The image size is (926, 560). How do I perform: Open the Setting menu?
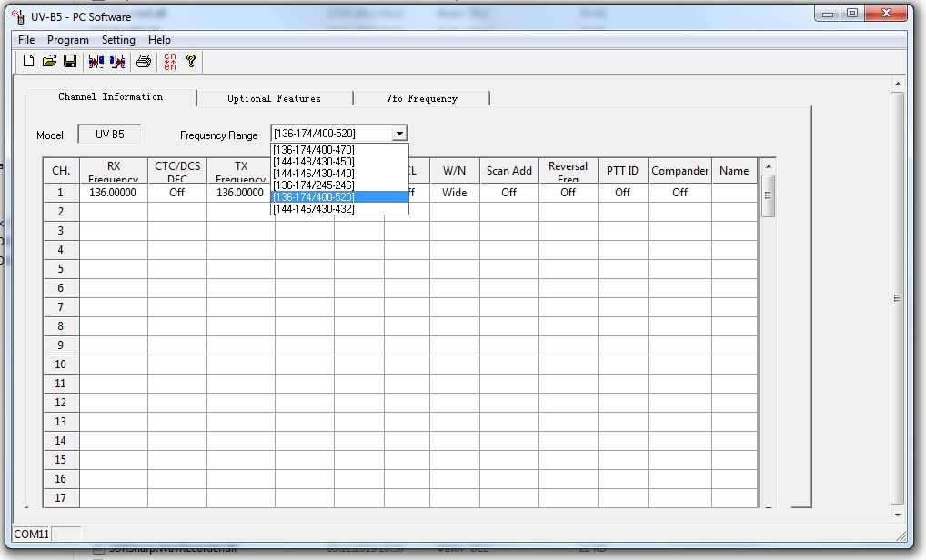[x=118, y=39]
